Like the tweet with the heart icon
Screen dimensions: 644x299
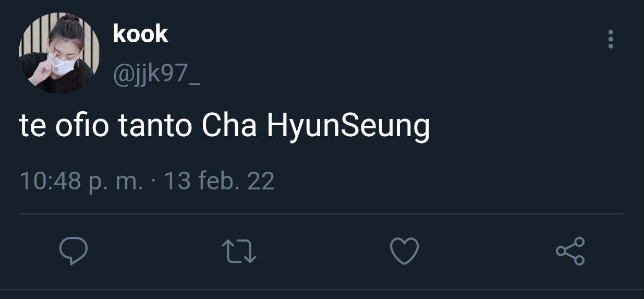point(405,251)
